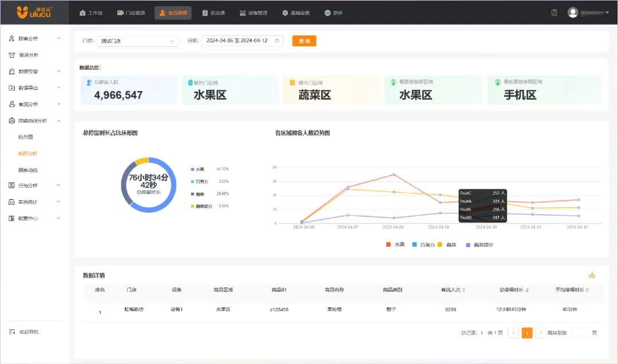Open the user account dropdown arrow
Viewport: 618px width, 364px height.
click(607, 13)
